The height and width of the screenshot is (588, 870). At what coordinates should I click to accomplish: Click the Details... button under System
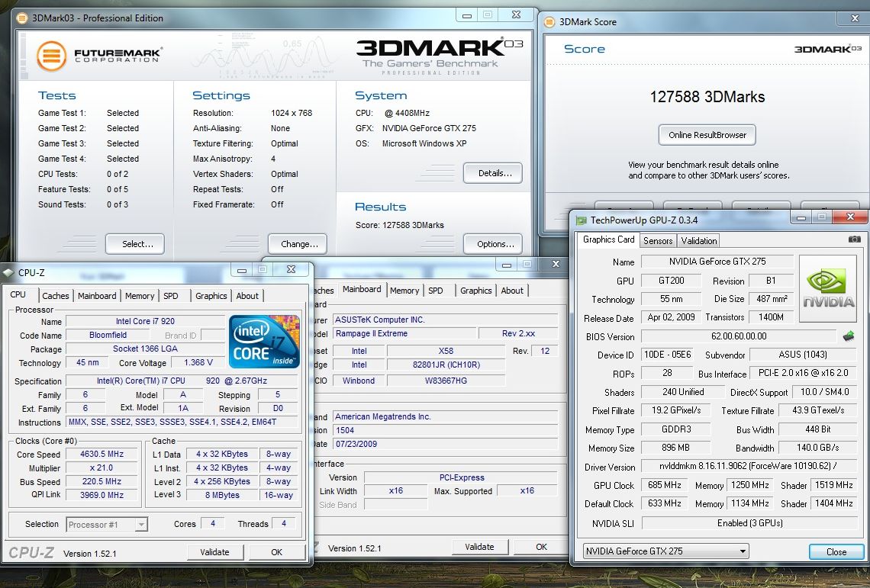(x=493, y=173)
